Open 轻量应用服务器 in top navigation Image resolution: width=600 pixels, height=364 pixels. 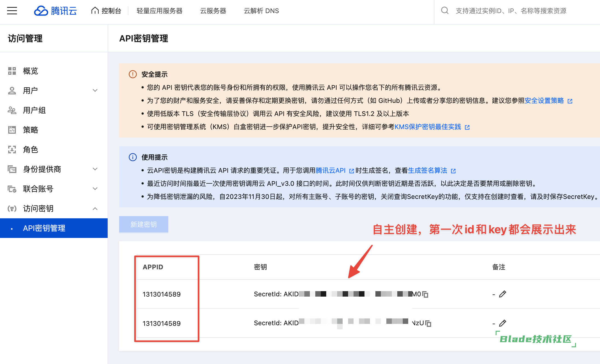point(160,11)
